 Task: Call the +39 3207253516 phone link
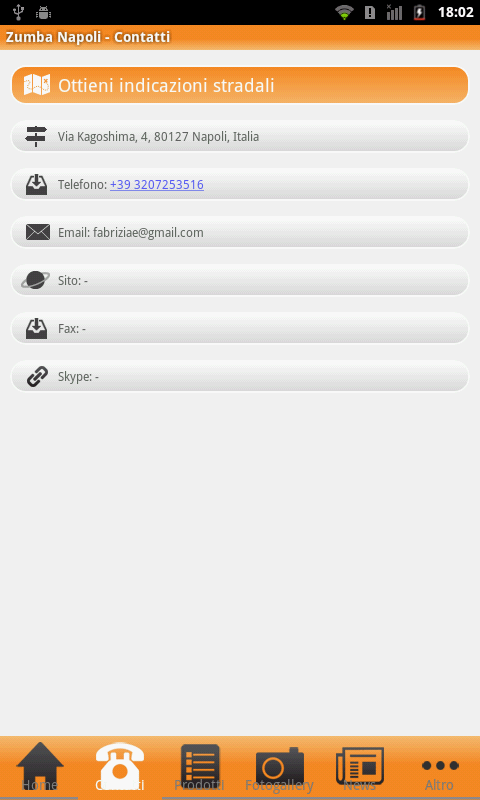click(157, 185)
